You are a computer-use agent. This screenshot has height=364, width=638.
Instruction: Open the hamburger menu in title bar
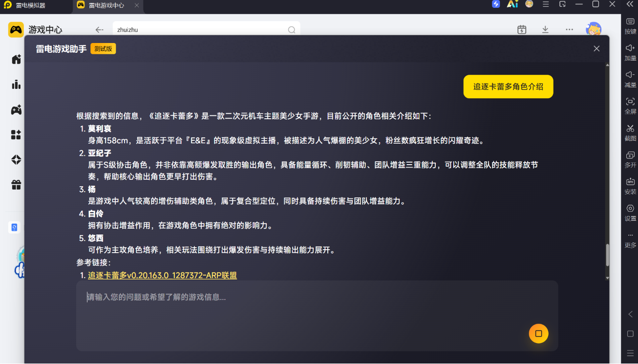click(x=546, y=4)
